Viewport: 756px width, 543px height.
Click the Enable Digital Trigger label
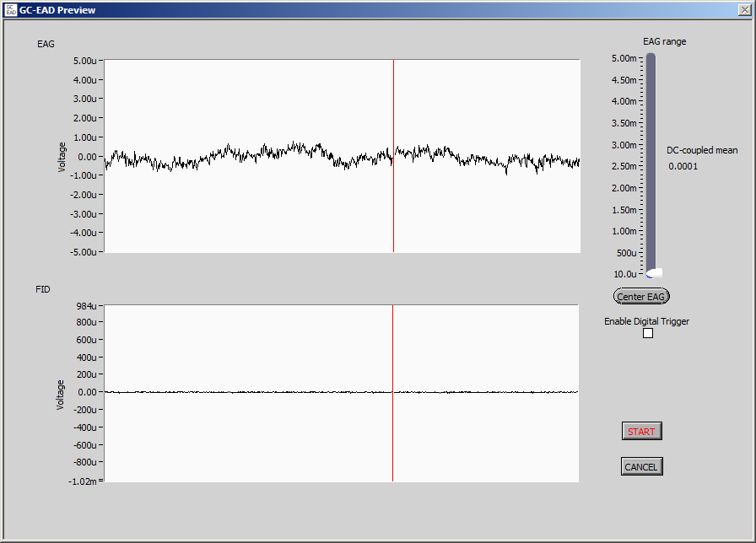(646, 321)
